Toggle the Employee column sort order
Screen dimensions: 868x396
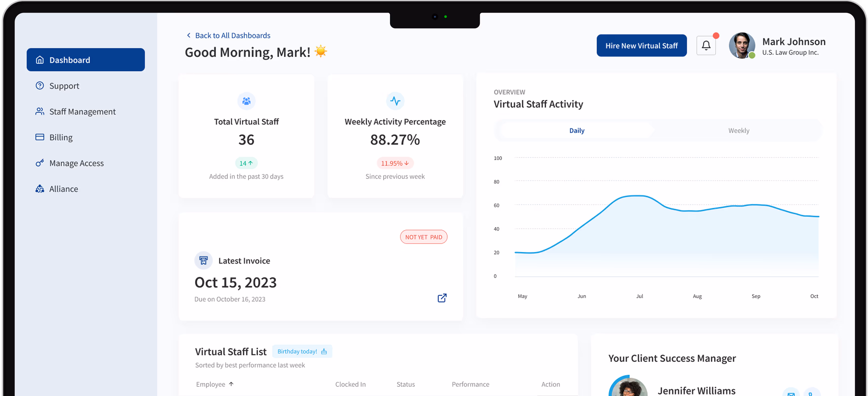tap(231, 384)
